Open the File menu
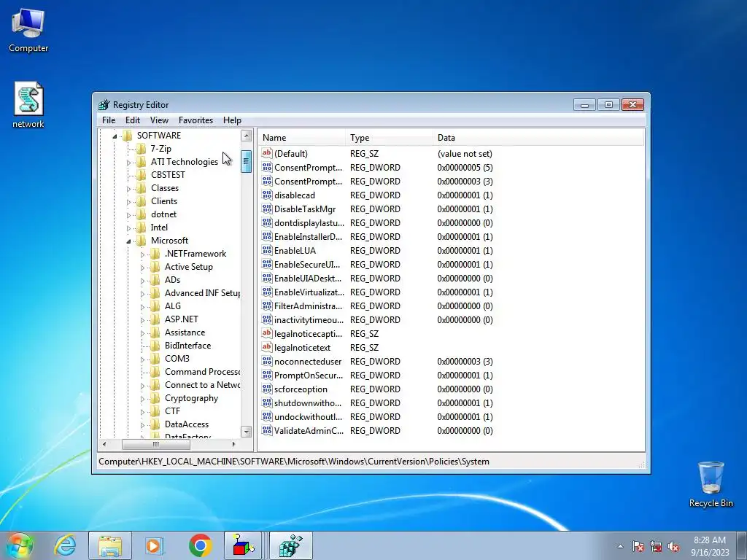 click(x=109, y=120)
